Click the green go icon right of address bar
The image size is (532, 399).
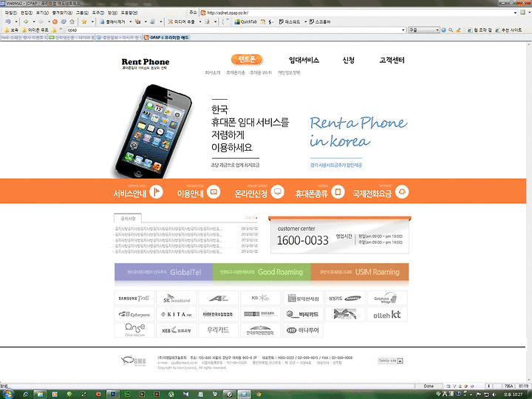click(523, 13)
